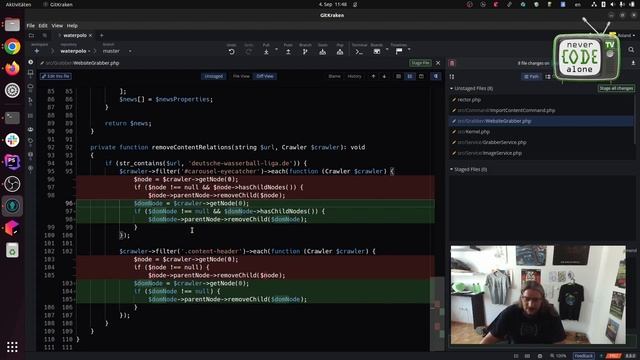The height and width of the screenshot is (360, 640).
Task: Open the Help menu
Action: [x=72, y=25]
